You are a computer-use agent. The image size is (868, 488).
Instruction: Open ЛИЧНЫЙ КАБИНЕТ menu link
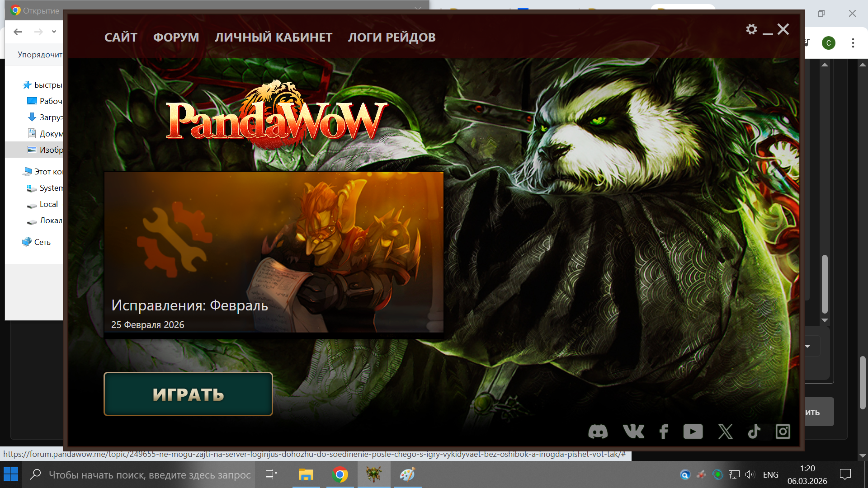click(x=273, y=38)
